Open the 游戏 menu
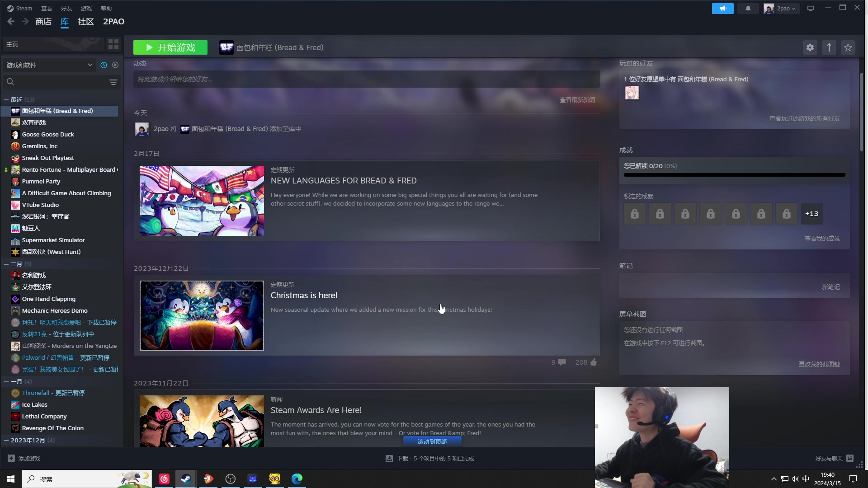868x488 pixels. point(86,8)
